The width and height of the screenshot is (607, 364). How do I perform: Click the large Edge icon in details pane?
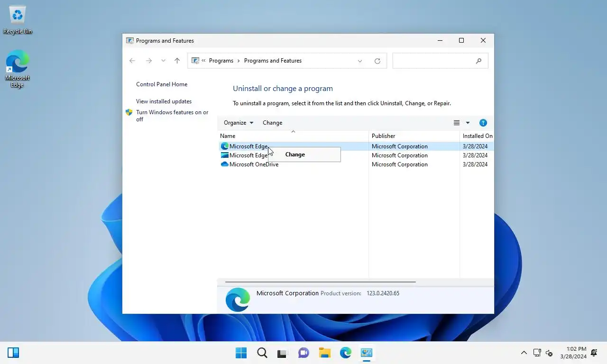(238, 300)
